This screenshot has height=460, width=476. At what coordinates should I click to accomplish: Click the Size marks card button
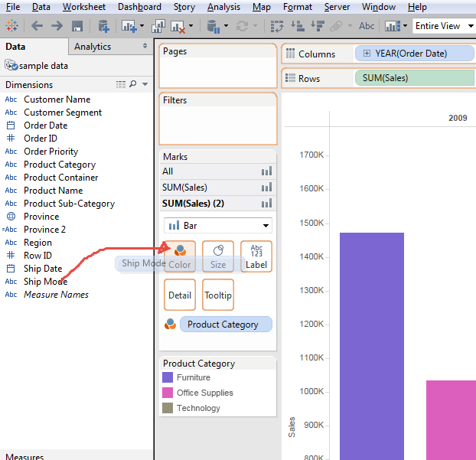[218, 256]
